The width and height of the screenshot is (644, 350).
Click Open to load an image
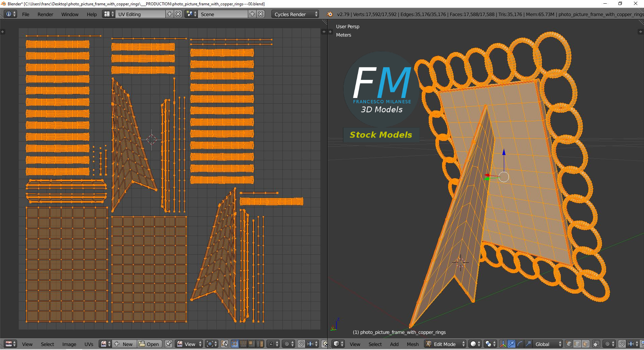[x=149, y=344]
